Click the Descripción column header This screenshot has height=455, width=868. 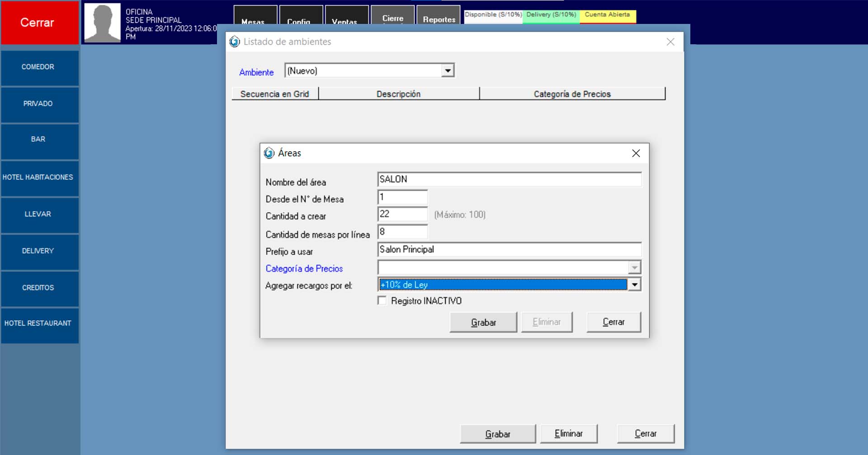pos(398,94)
